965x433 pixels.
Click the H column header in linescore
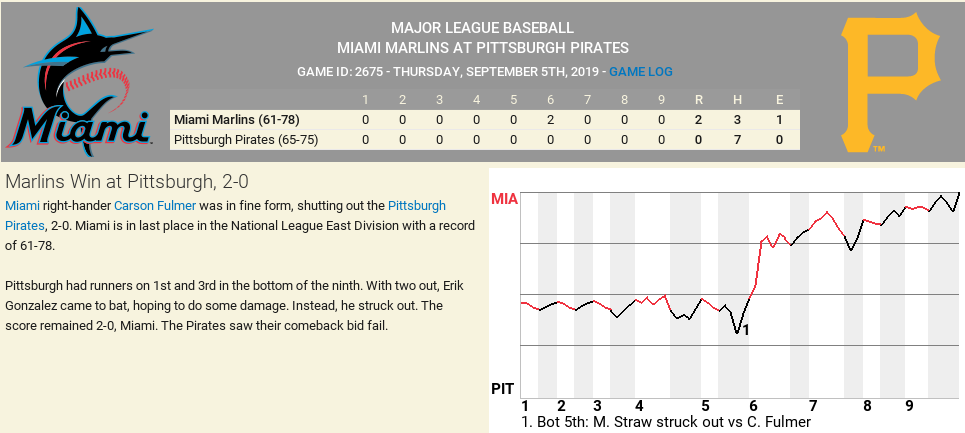pos(737,99)
